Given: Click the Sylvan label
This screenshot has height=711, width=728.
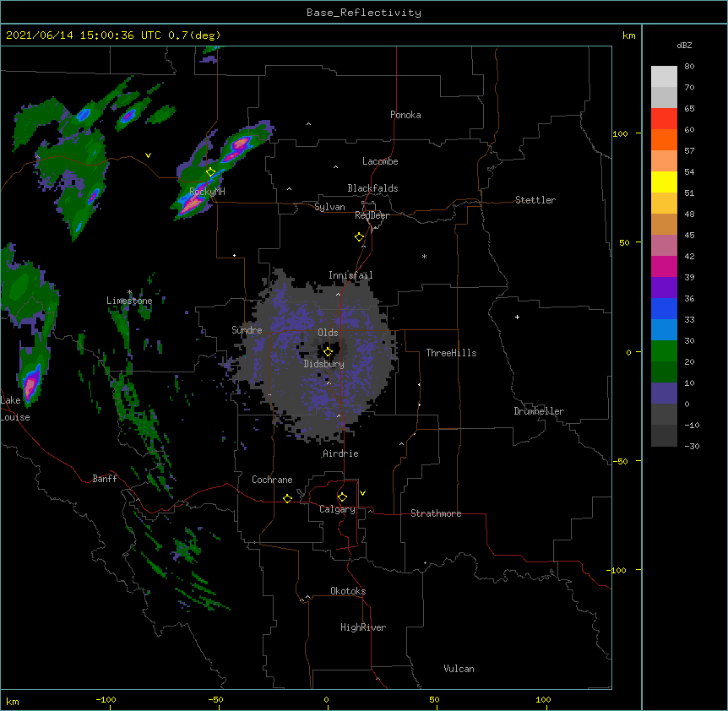Looking at the screenshot, I should 329,207.
